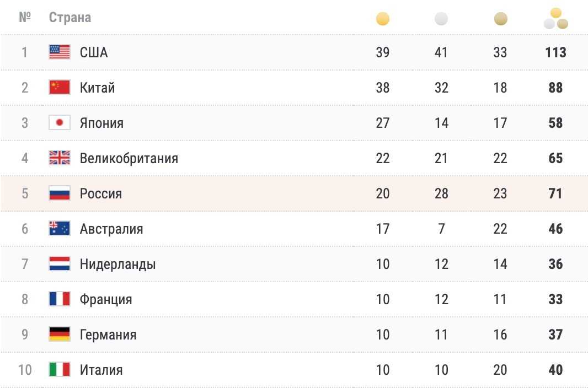Open the Великобритания country link

coord(129,158)
